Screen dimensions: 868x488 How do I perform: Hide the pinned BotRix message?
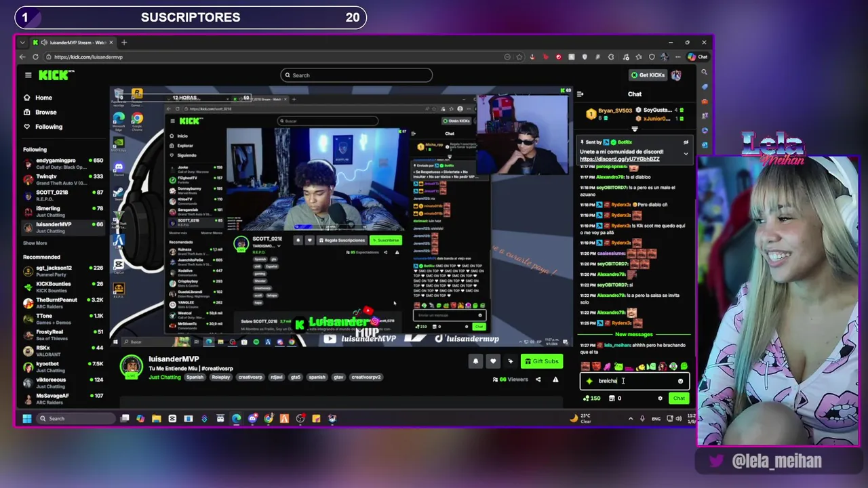click(686, 142)
